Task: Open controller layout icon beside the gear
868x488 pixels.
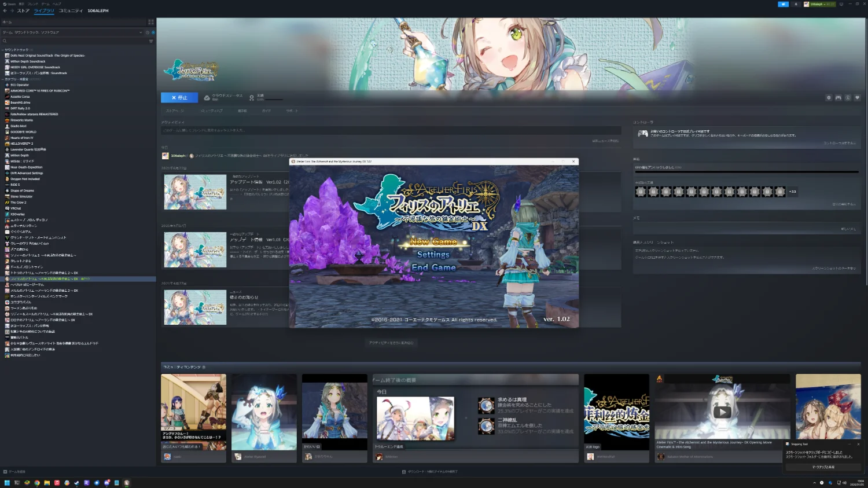Action: point(838,98)
